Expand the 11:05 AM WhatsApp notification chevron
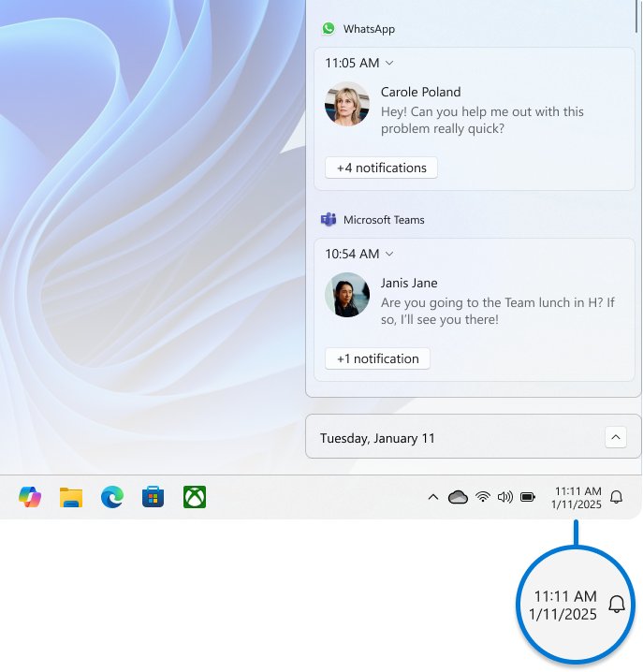 coord(389,63)
